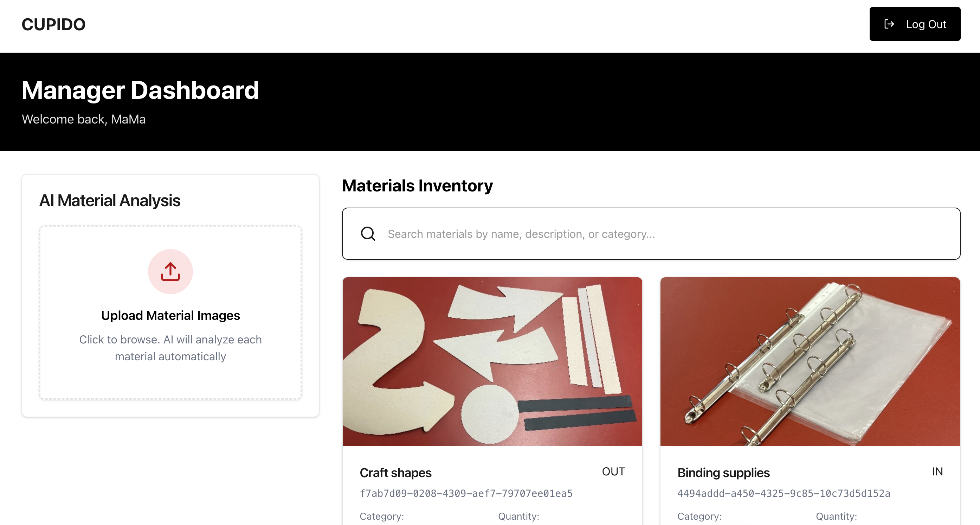Click the log out arrow icon

click(889, 24)
